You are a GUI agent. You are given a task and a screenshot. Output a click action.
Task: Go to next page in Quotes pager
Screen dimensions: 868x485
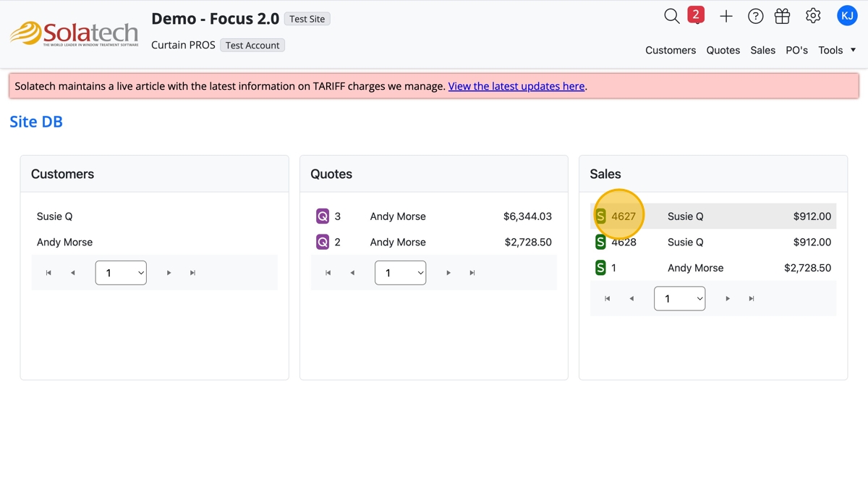point(448,273)
